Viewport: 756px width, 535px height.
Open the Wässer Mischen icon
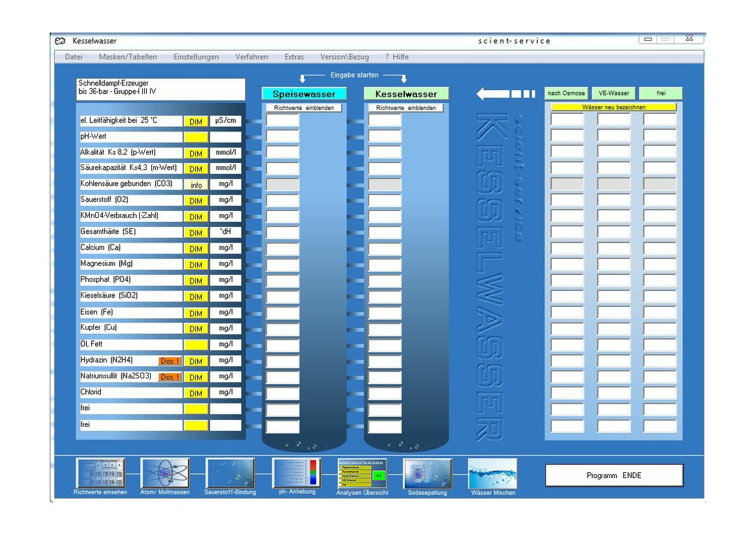pos(493,473)
